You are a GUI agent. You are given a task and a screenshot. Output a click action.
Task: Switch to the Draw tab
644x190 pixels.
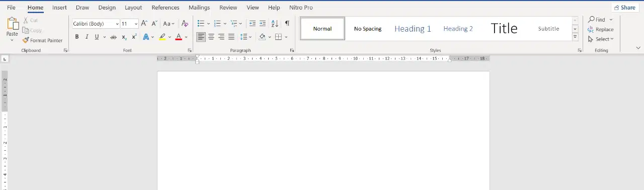(x=83, y=8)
